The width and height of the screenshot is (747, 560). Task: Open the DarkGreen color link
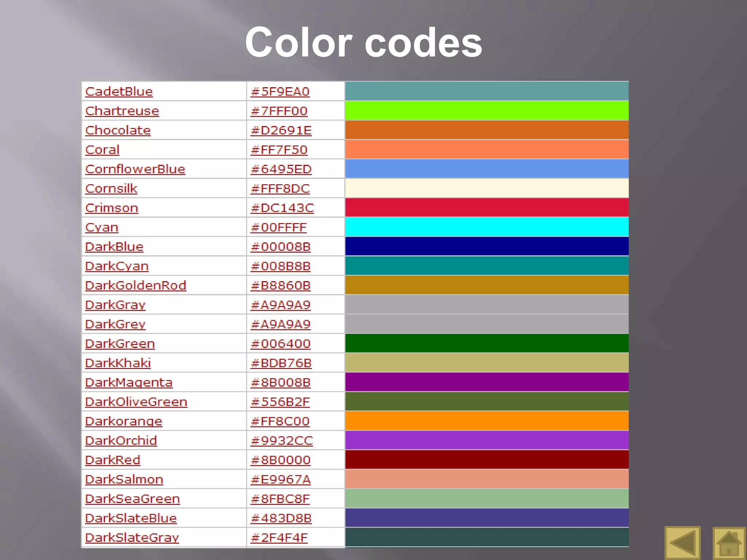[x=120, y=344]
